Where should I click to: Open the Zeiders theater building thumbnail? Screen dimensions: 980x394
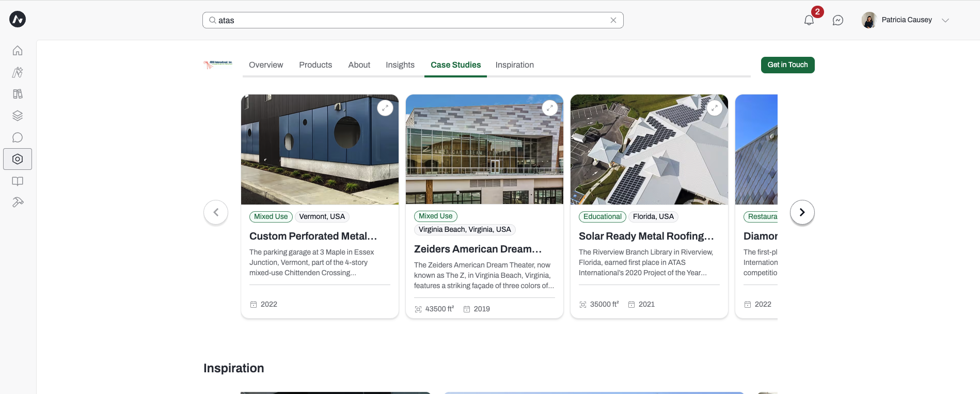[x=484, y=149]
